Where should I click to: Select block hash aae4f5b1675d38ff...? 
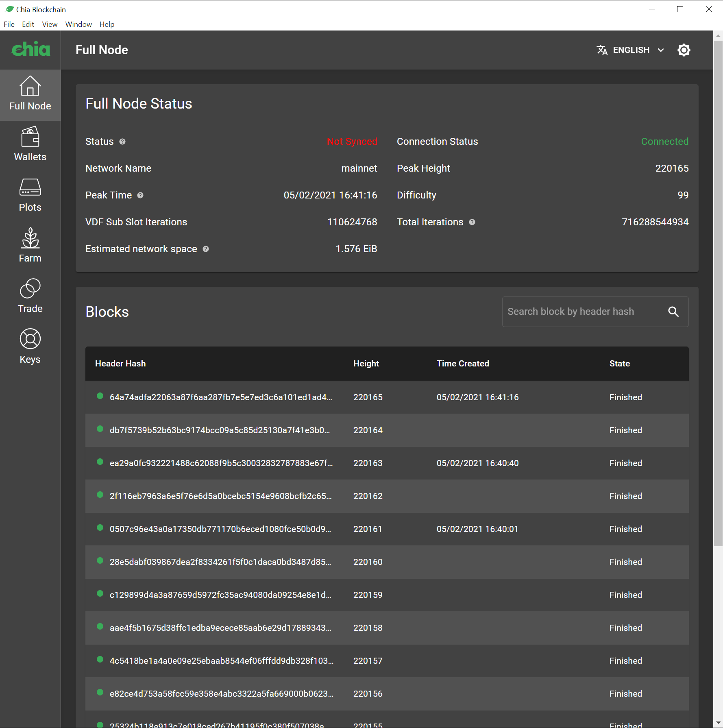(220, 628)
